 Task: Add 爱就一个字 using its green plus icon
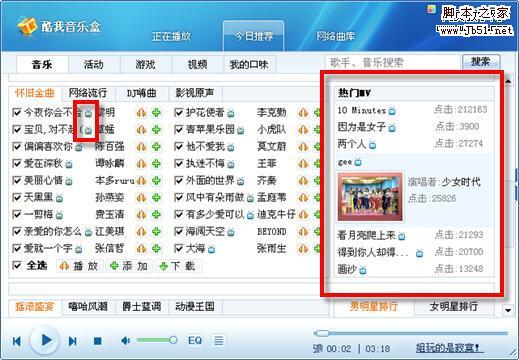point(156,249)
